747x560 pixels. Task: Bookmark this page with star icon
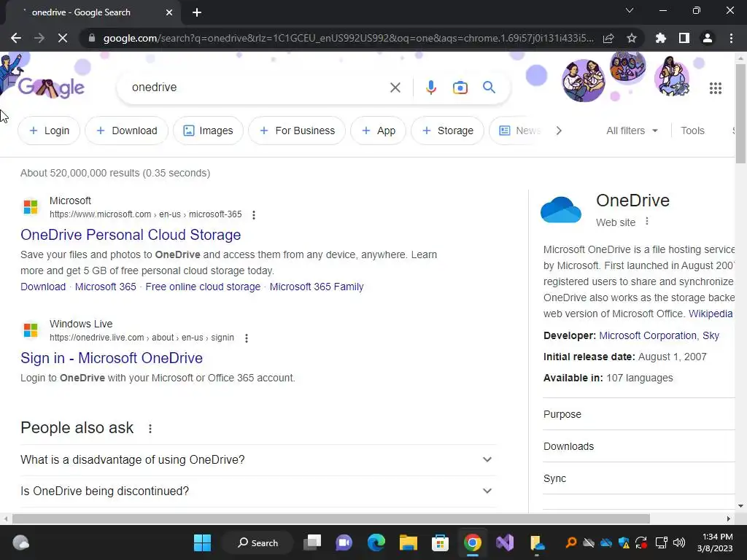632,38
